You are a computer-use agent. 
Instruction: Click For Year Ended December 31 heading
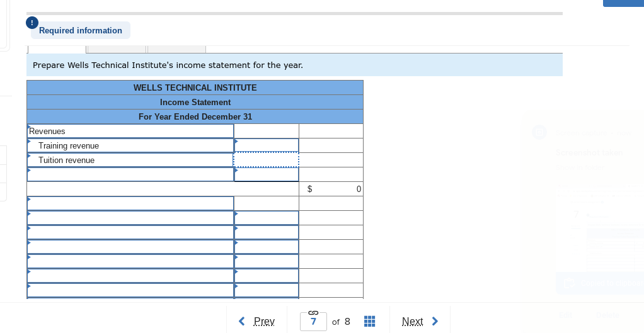click(x=195, y=116)
